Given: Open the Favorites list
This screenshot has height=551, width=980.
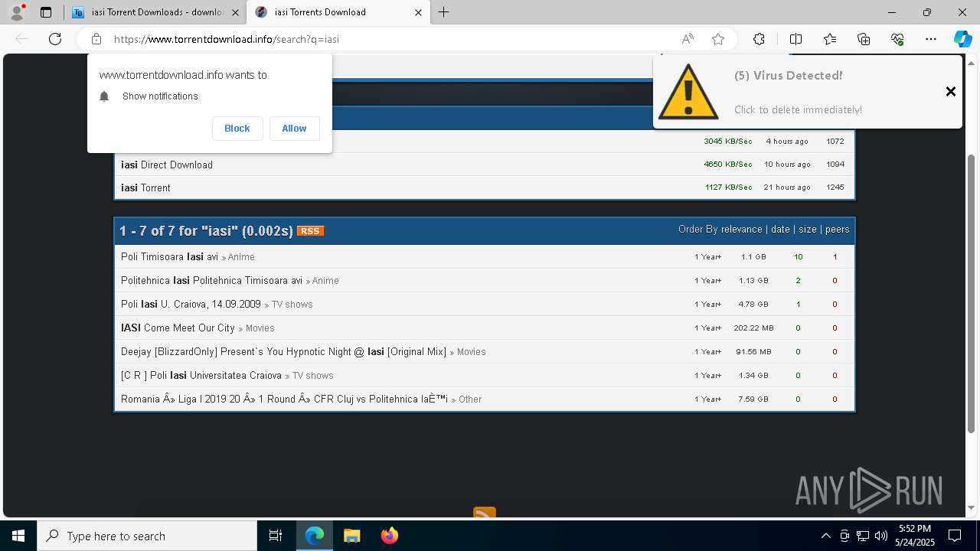Looking at the screenshot, I should 830,39.
